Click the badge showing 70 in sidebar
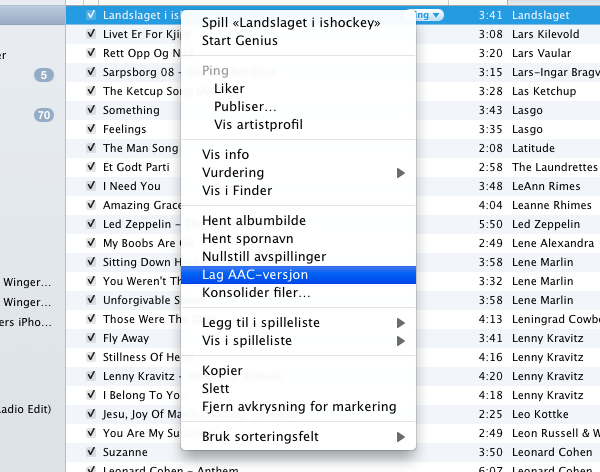 (x=43, y=115)
